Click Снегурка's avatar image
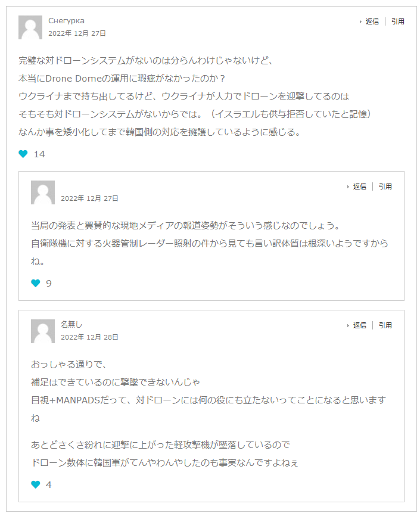Viewport: 420px width, 513px height. [30, 27]
